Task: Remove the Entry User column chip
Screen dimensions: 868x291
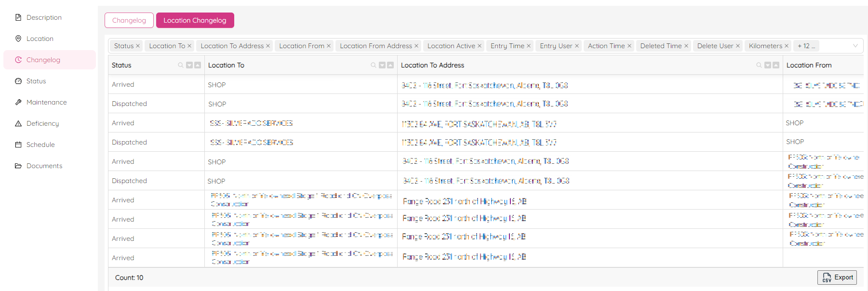Action: click(x=577, y=46)
